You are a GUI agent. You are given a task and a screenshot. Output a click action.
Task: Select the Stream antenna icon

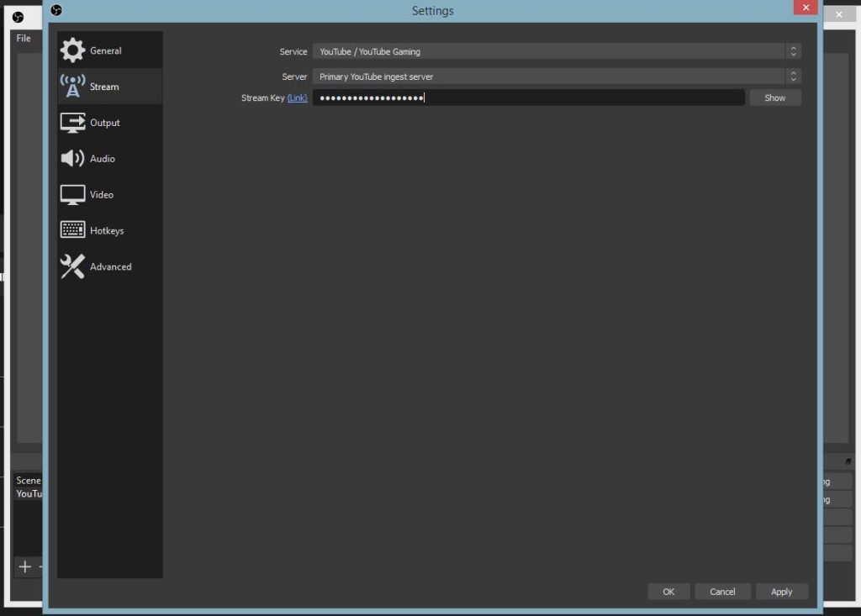[x=72, y=87]
